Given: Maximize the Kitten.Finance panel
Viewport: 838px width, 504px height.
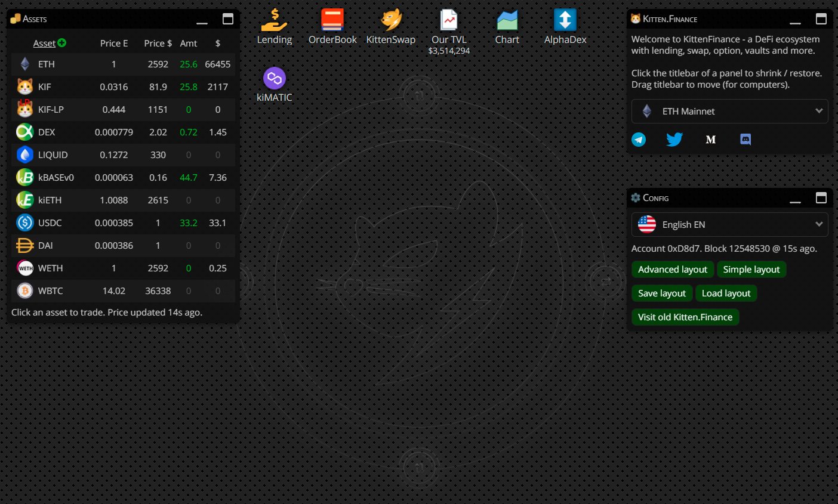Looking at the screenshot, I should click(821, 19).
